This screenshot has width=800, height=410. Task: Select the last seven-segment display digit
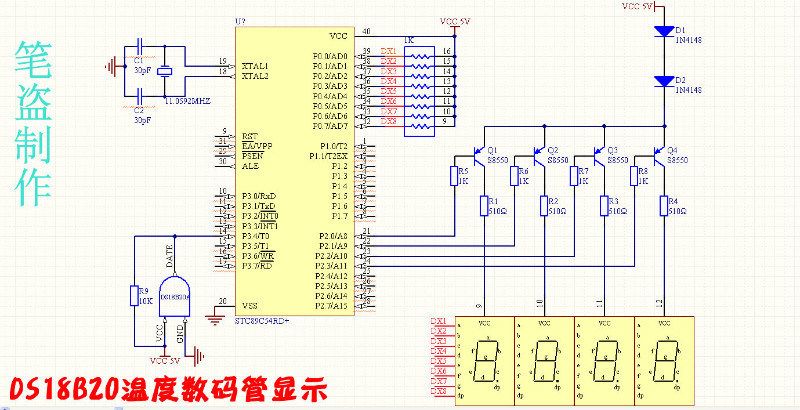(661, 356)
